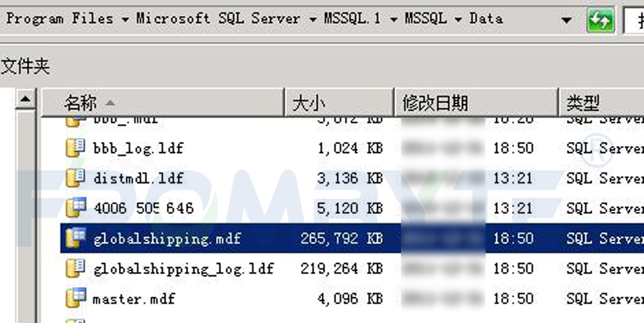Go to Microsoft SQL Server breadcrumb
644x323 pixels.
coord(218,19)
